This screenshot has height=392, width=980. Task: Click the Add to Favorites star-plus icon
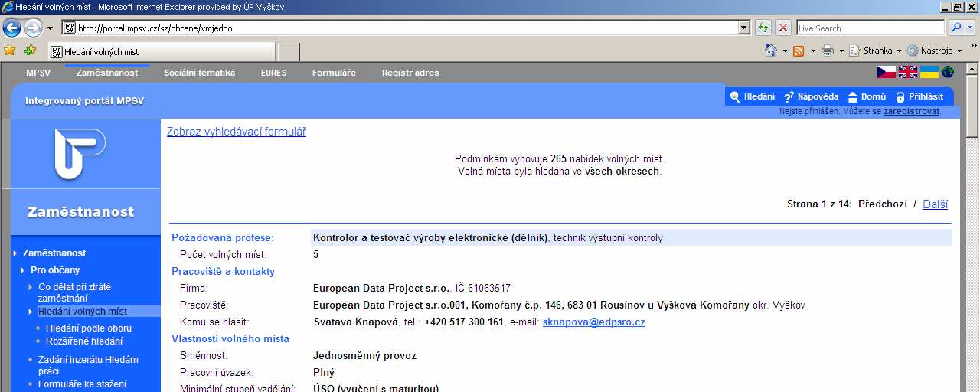[30, 51]
